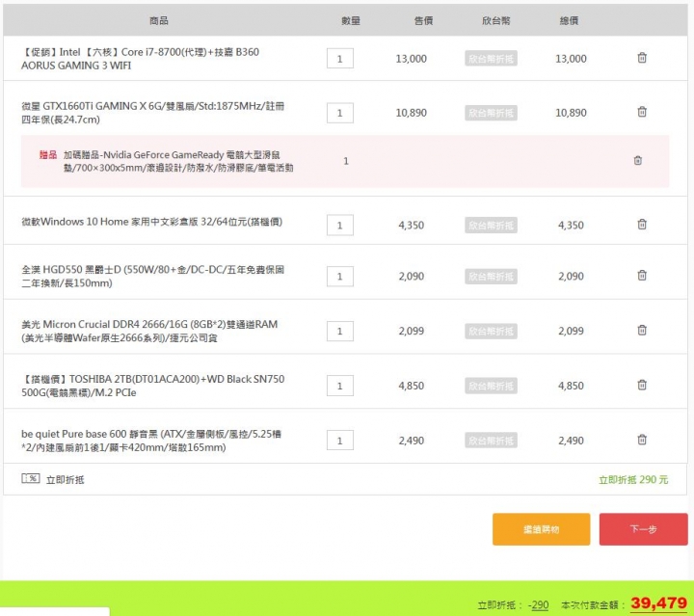Click the 商品 column header
Image resolution: width=694 pixels, height=616 pixels.
pos(158,20)
